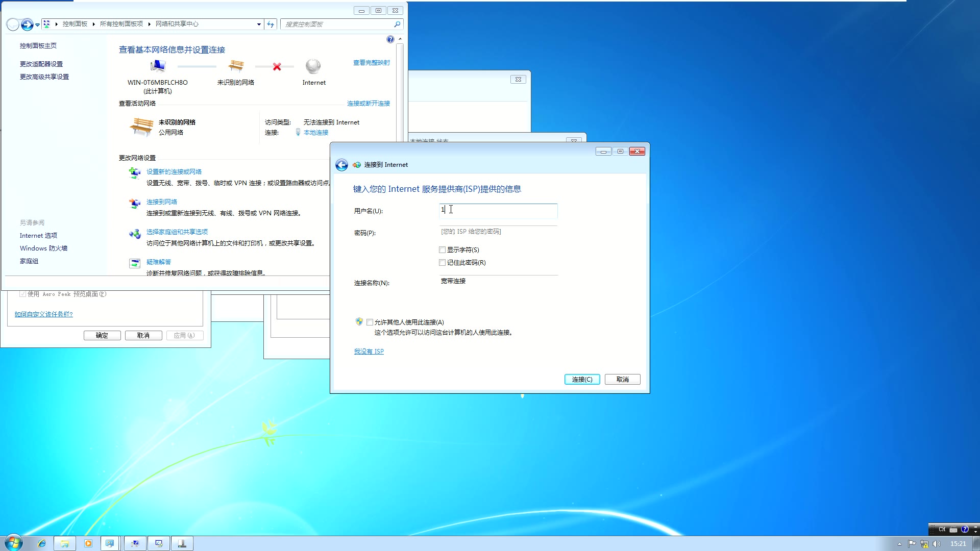Click the CH input language indicator

[942, 530]
